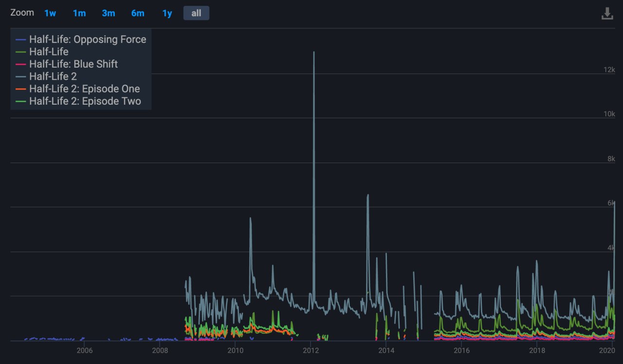Click the 2018 label on the x-axis
Screen dimensions: 623x364
click(537, 350)
